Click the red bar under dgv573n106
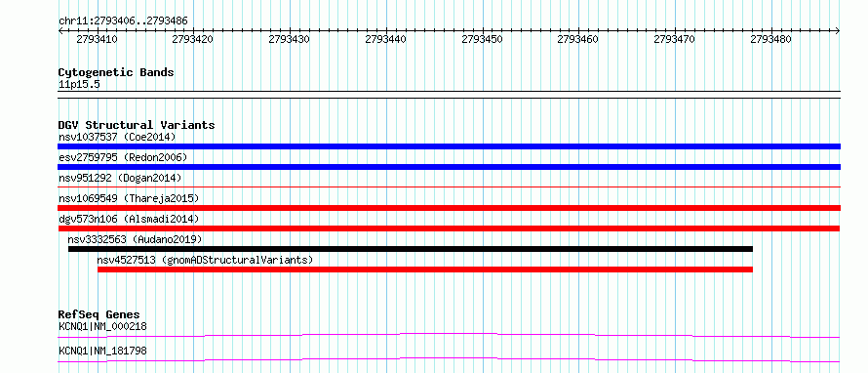This screenshot has width=868, height=373. point(449,228)
